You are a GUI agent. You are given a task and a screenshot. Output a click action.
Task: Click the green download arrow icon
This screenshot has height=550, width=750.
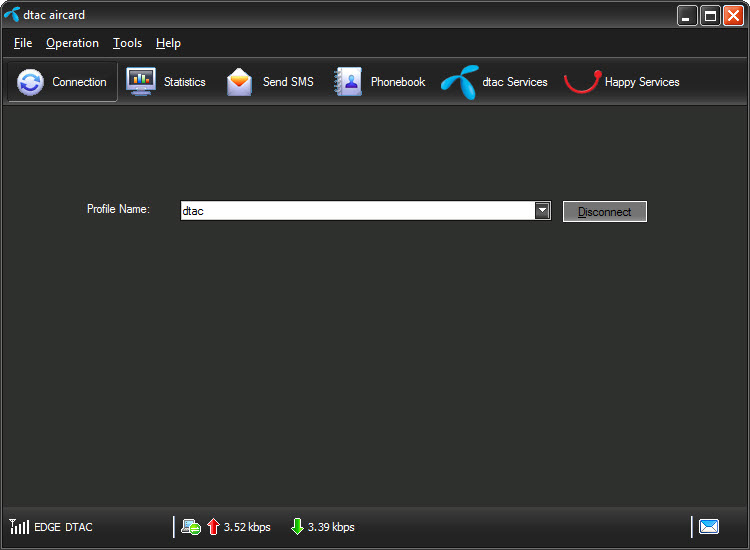point(297,526)
